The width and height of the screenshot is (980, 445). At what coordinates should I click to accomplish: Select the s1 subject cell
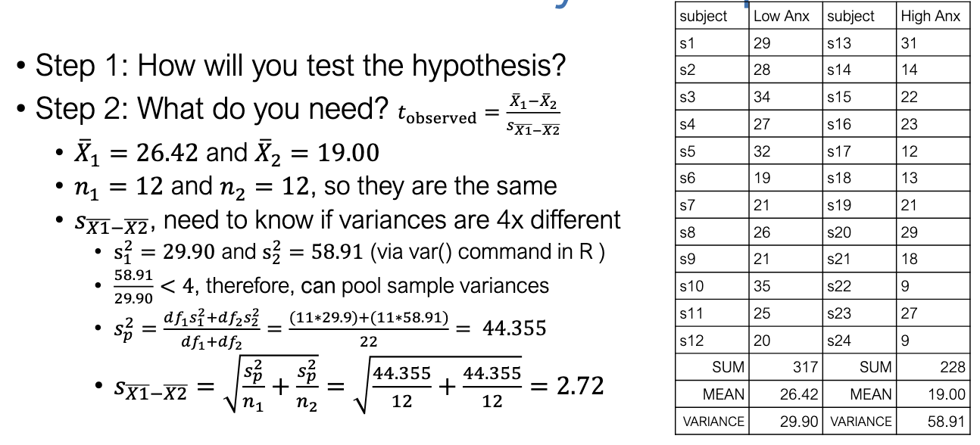click(688, 43)
